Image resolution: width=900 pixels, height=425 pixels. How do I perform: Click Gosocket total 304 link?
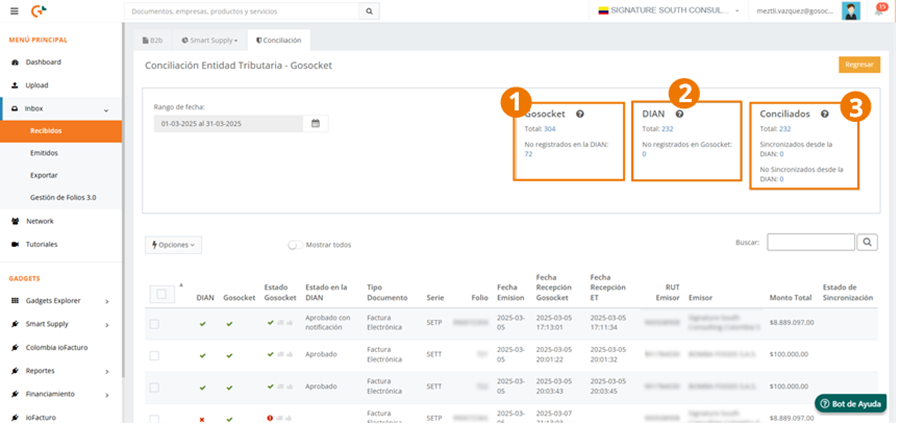tap(549, 129)
